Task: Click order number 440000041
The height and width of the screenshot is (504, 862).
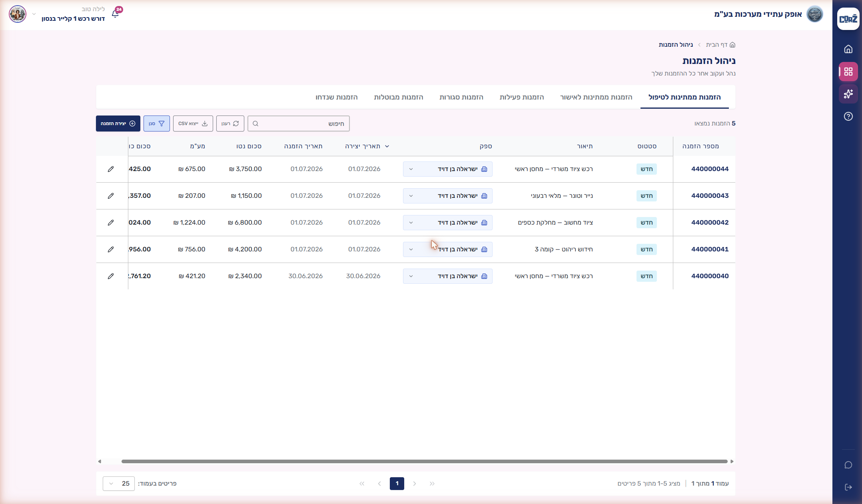Action: (710, 249)
